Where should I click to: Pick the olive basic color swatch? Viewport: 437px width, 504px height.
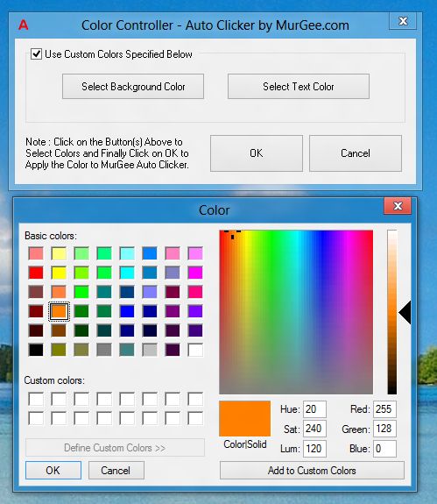tap(59, 350)
